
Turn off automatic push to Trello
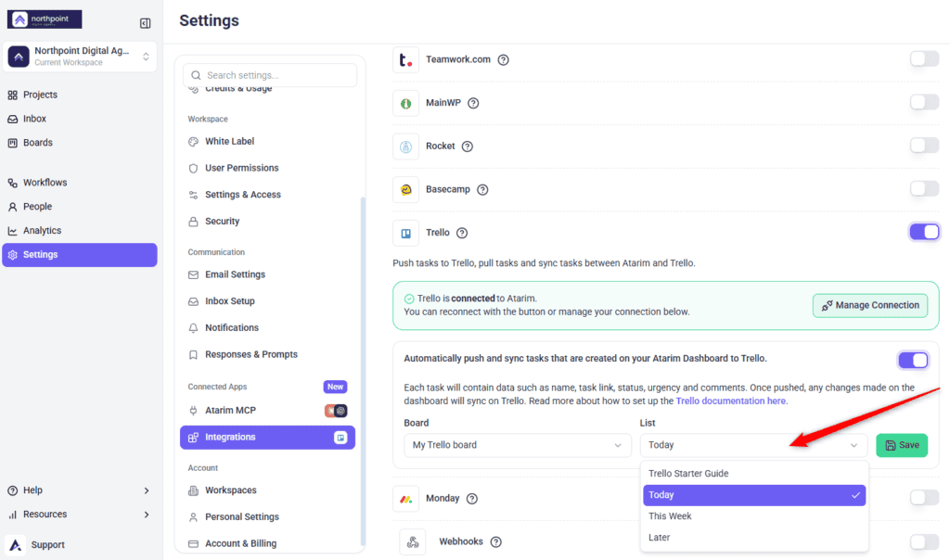click(x=913, y=361)
